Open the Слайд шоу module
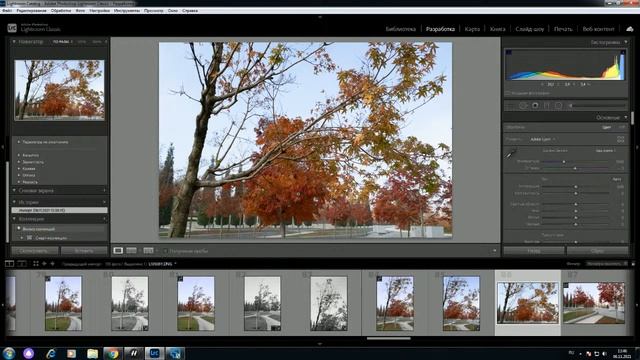 click(x=529, y=29)
